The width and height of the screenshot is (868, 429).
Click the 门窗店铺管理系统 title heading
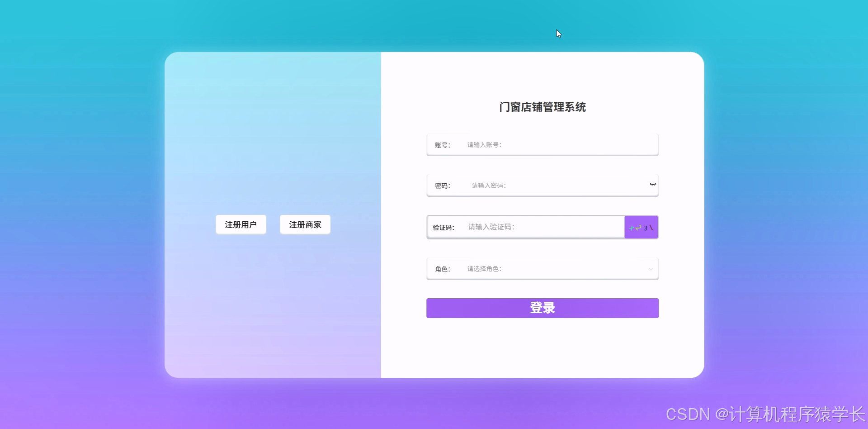542,107
